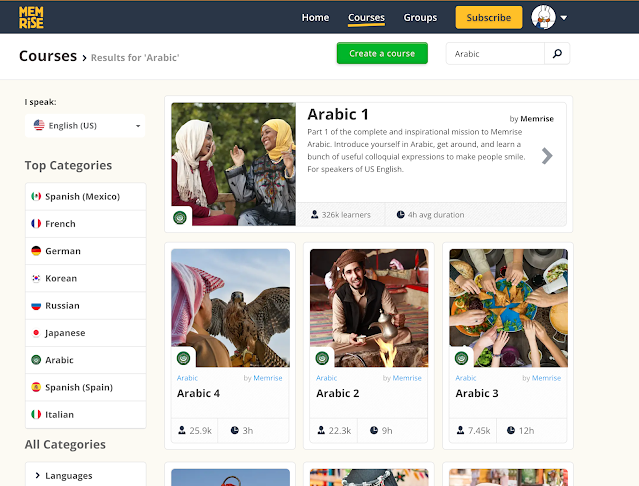The image size is (639, 486).
Task: Click the Italian flag icon
Action: point(36,414)
